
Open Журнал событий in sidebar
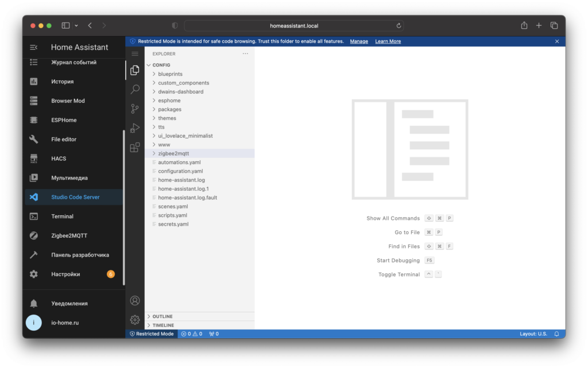pyautogui.click(x=74, y=62)
